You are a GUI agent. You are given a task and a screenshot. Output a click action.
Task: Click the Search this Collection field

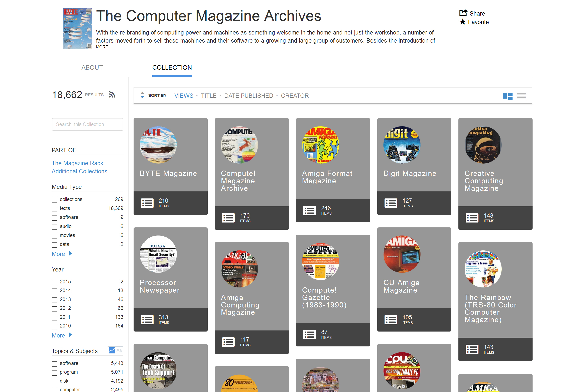coord(88,124)
